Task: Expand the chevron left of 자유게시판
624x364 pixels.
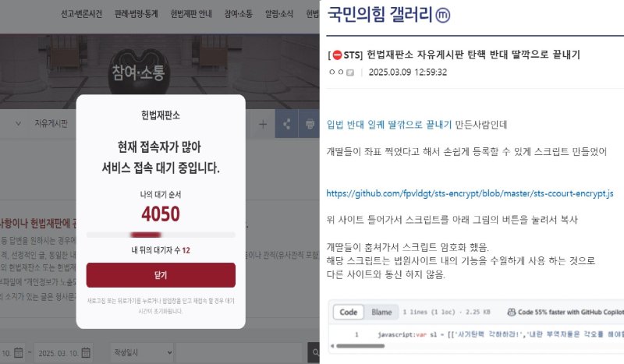Action: [x=18, y=124]
